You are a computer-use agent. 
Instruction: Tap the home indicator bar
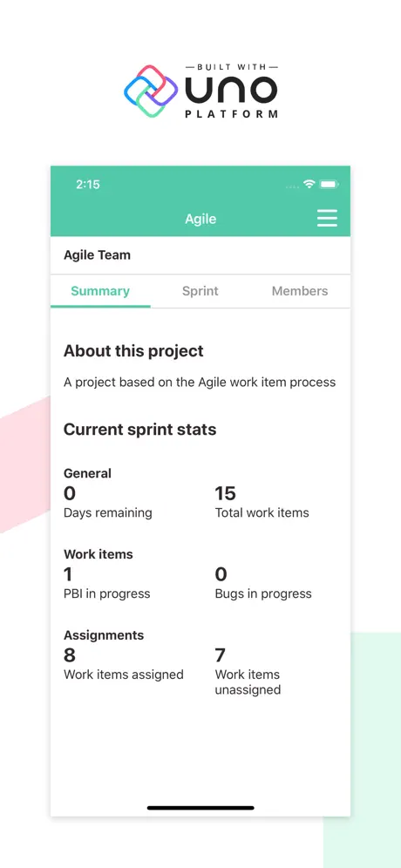coord(200,808)
